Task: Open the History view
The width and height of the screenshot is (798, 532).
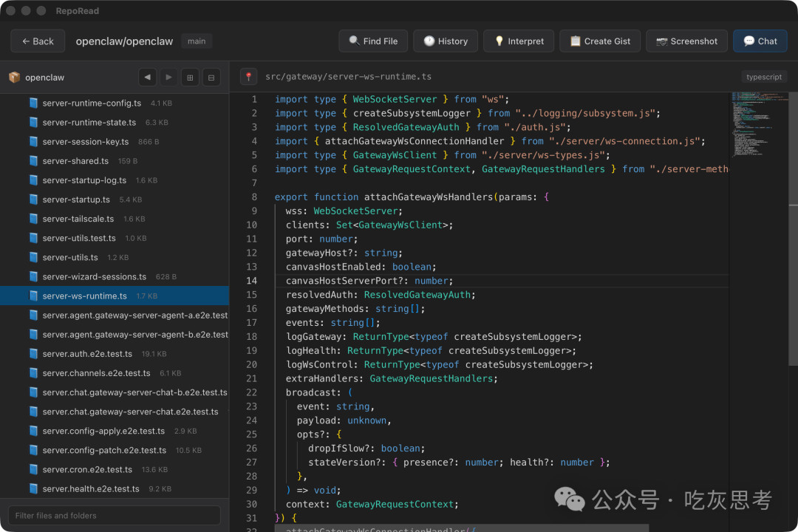Action: pos(446,41)
